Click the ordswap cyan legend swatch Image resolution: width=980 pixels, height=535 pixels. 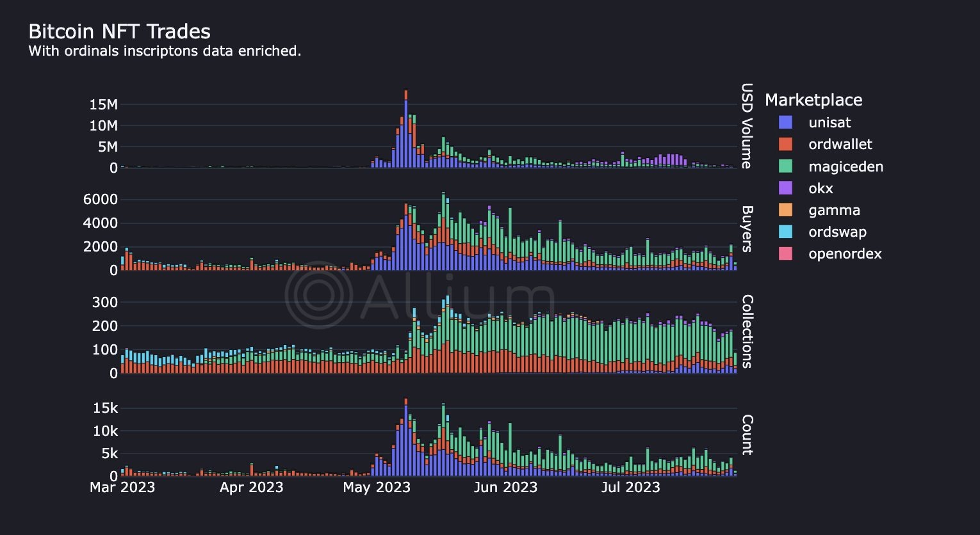pyautogui.click(x=785, y=232)
